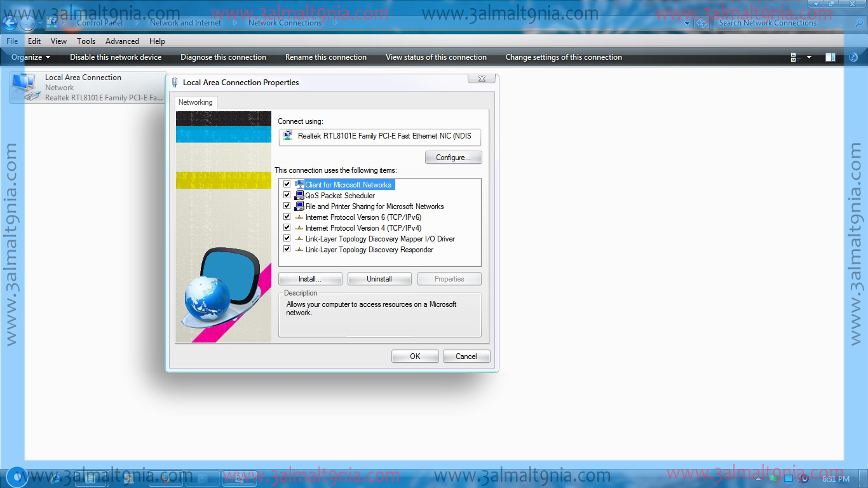The height and width of the screenshot is (488, 868).
Task: Open the Windows Start orb
Action: pos(16,477)
